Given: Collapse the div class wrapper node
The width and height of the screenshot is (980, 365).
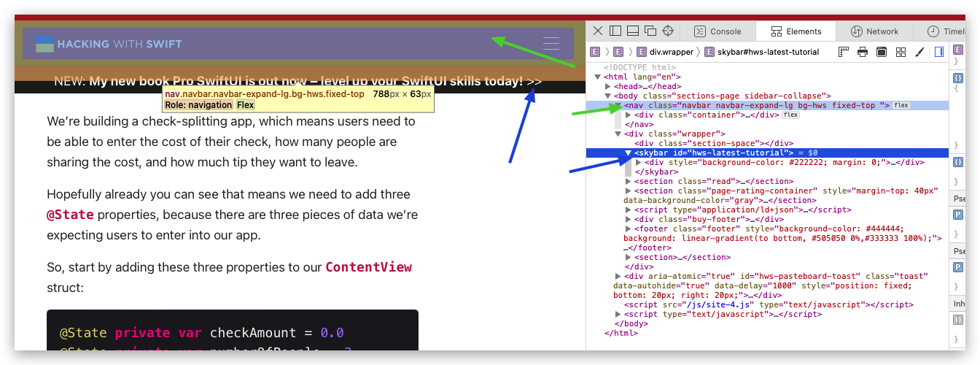Looking at the screenshot, I should [x=618, y=134].
